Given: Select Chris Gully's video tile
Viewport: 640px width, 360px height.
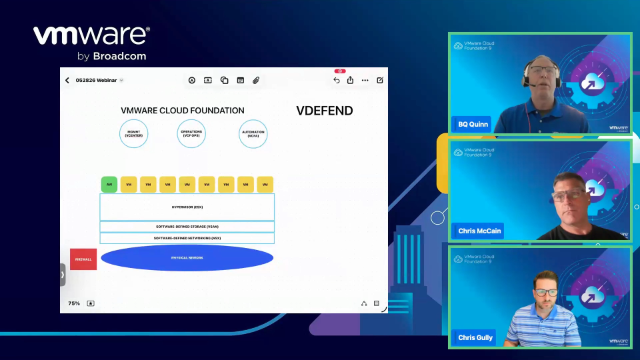Looking at the screenshot, I should (x=540, y=297).
